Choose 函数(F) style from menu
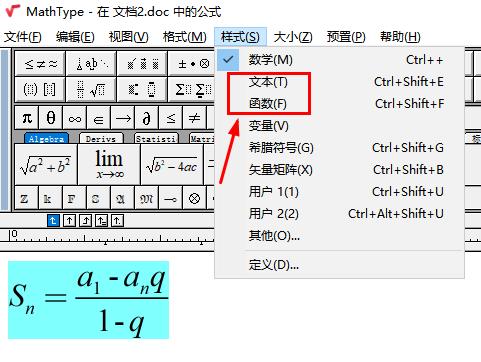 [x=340, y=104]
